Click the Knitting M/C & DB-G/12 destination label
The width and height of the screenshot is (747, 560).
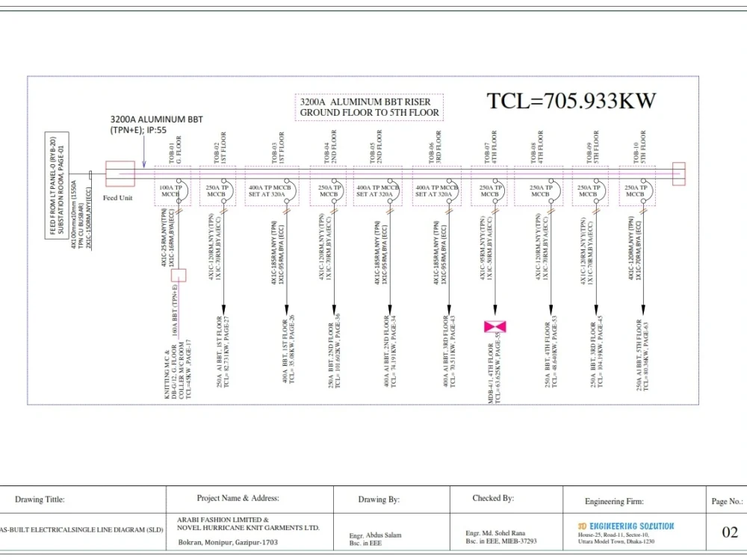(x=178, y=370)
